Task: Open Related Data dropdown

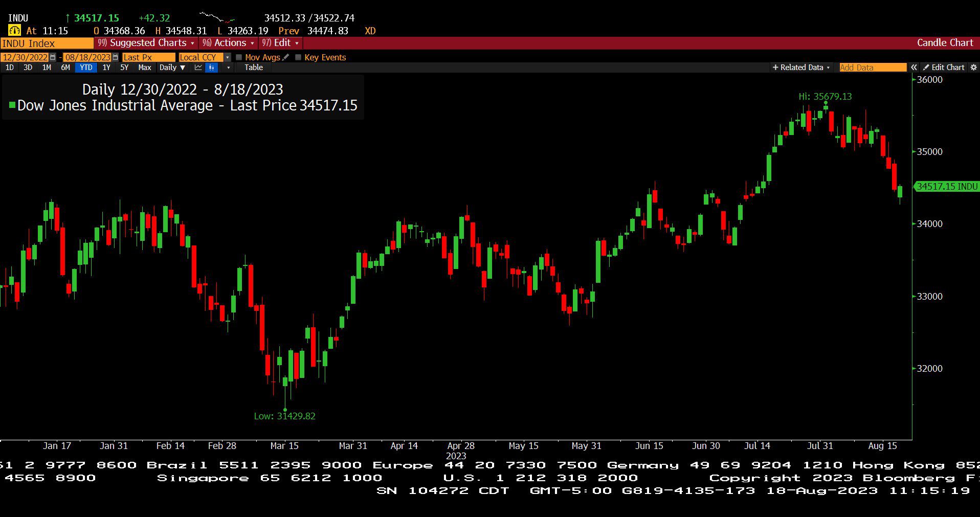Action: click(x=801, y=68)
